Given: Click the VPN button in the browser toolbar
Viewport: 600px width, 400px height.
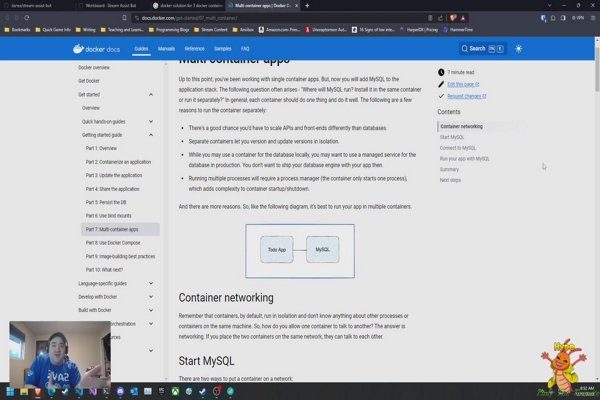Looking at the screenshot, I should tap(578, 18).
